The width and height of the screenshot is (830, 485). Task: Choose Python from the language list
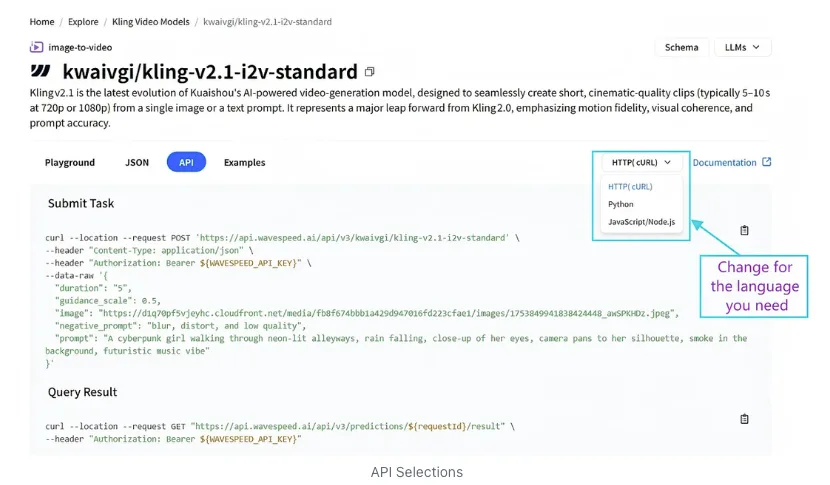(x=620, y=204)
